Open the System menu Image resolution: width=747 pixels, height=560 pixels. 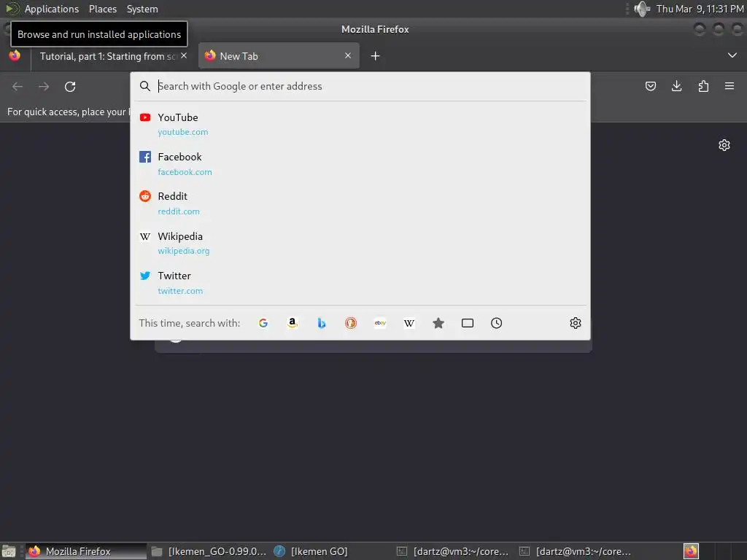pyautogui.click(x=142, y=9)
